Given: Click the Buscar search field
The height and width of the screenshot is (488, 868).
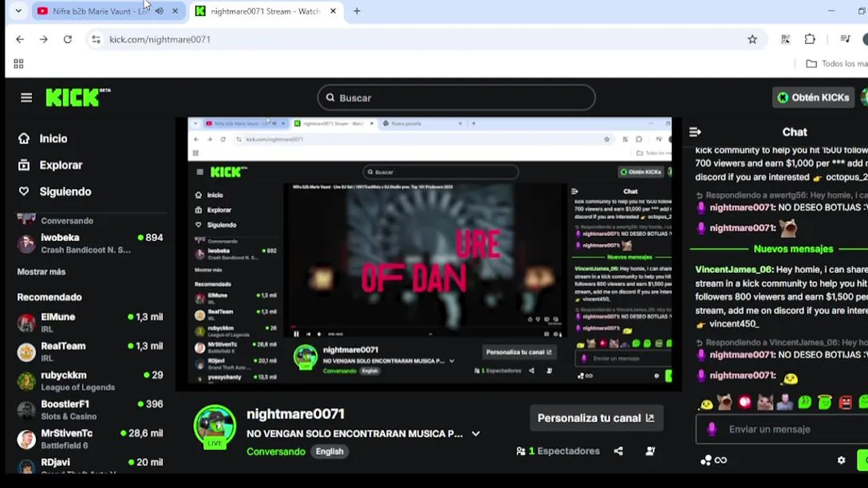Looking at the screenshot, I should point(456,98).
